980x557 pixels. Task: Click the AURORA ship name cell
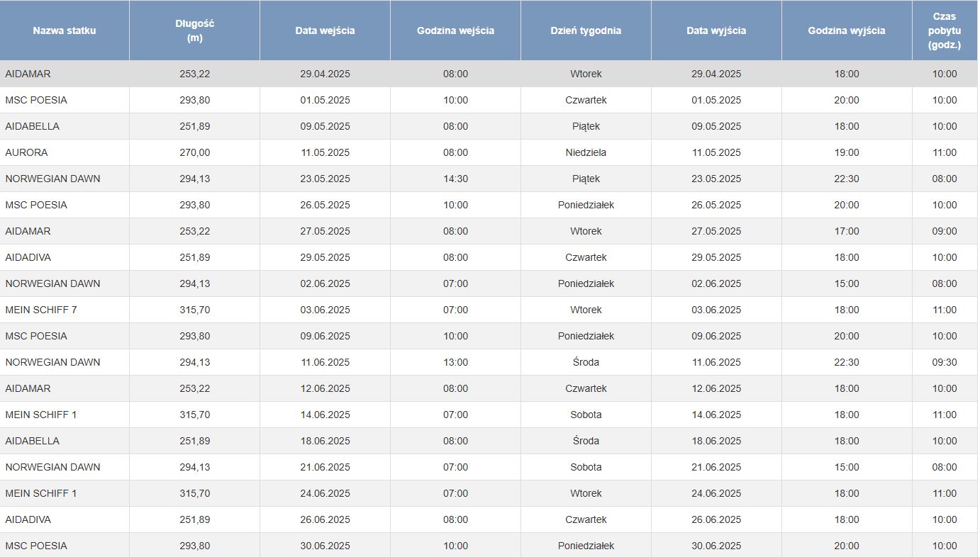27,152
